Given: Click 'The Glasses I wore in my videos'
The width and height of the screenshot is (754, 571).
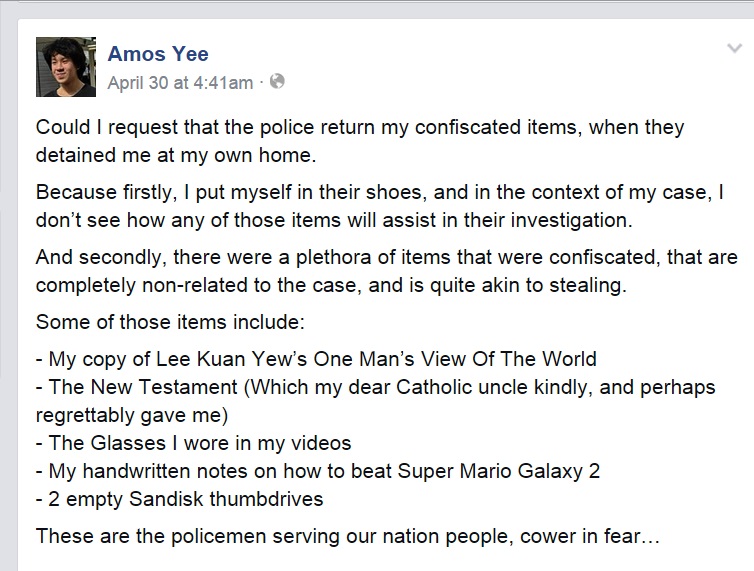Looking at the screenshot, I should tap(194, 443).
